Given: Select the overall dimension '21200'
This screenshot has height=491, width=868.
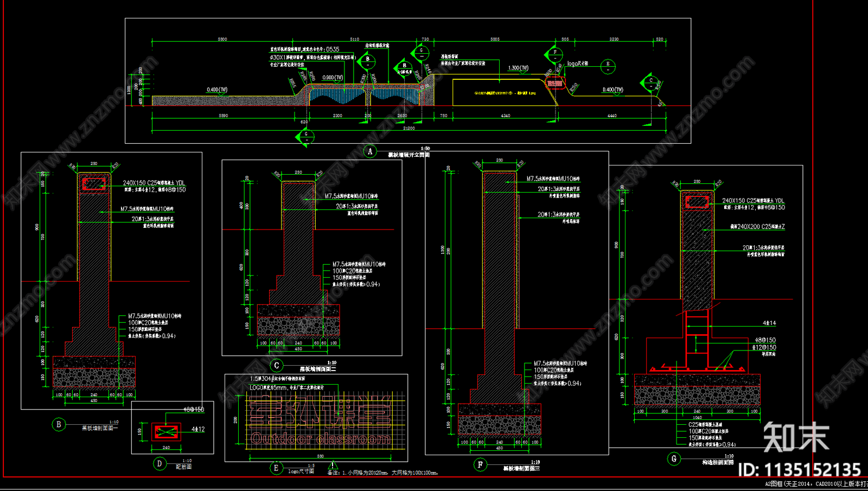Looking at the screenshot, I should pos(409,128).
